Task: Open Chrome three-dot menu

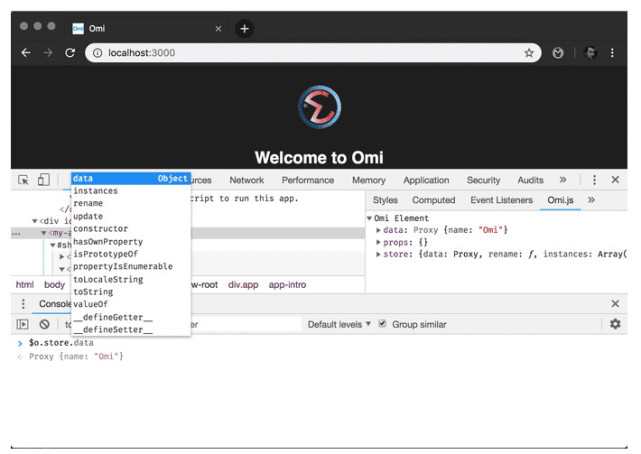Action: coord(612,53)
